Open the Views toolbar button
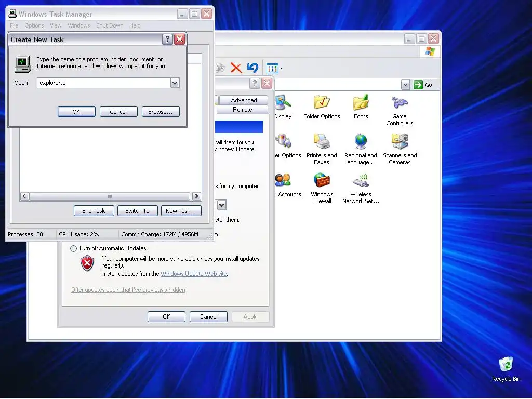Screen dimensions: 532x399 pyautogui.click(x=274, y=68)
